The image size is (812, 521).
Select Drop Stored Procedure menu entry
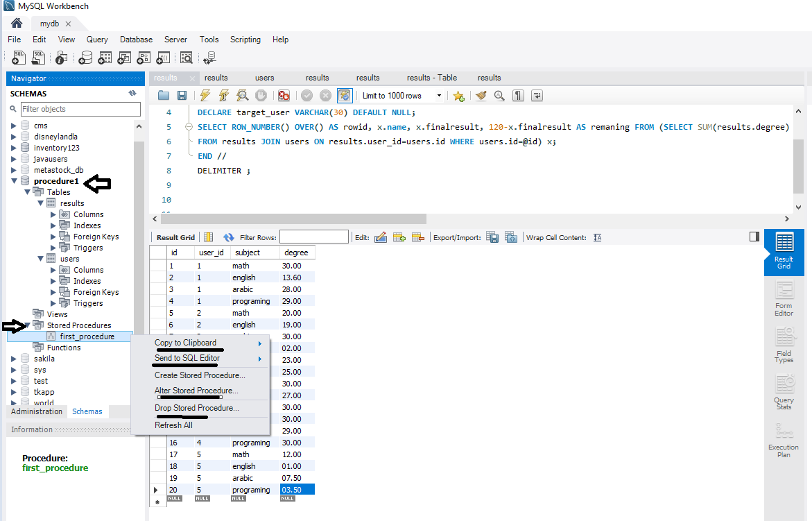coord(196,408)
